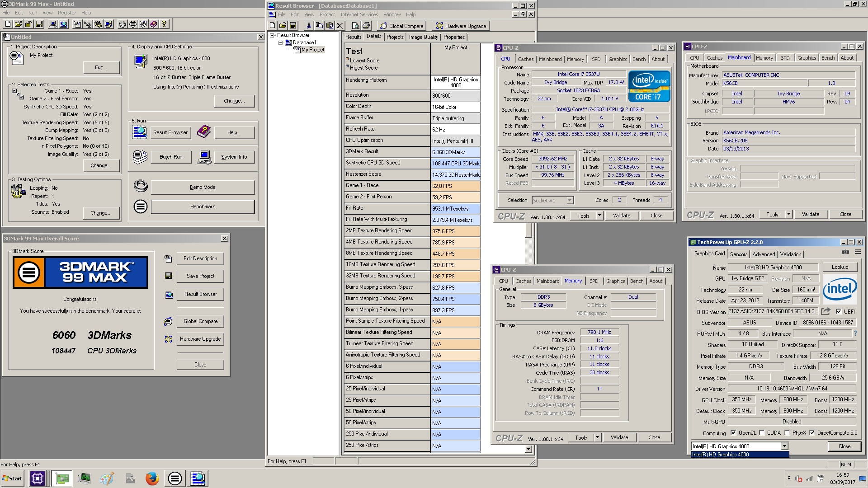The width and height of the screenshot is (868, 488).
Task: Click yellow question mark icon in toolbar
Action: tap(164, 24)
